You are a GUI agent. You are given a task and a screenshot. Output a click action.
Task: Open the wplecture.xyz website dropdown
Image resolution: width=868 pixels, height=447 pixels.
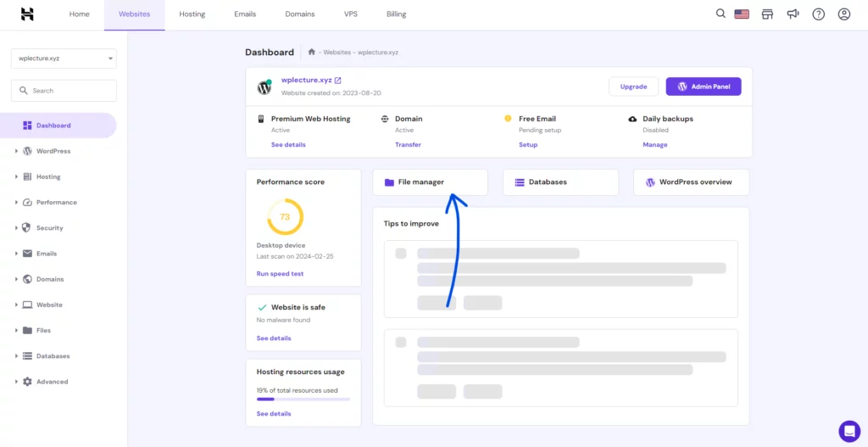coord(64,59)
